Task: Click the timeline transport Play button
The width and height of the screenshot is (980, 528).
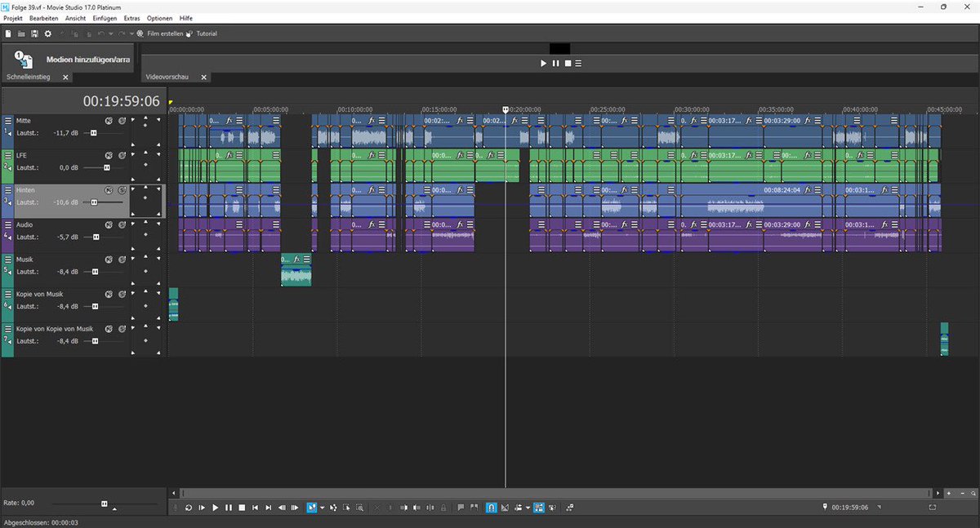Action: coord(216,508)
